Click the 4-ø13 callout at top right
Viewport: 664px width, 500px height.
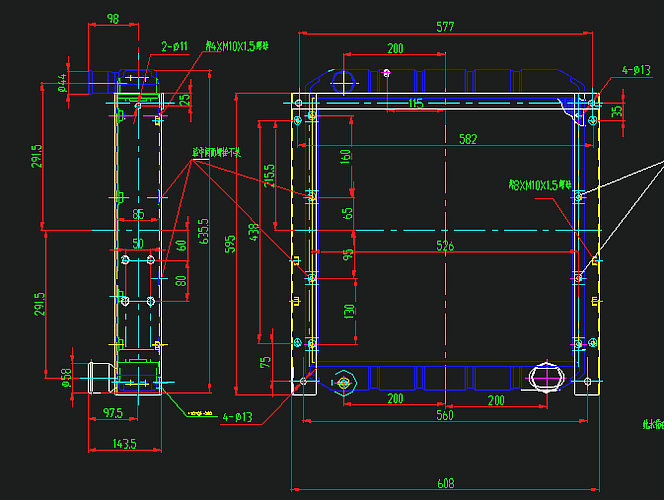(x=636, y=70)
